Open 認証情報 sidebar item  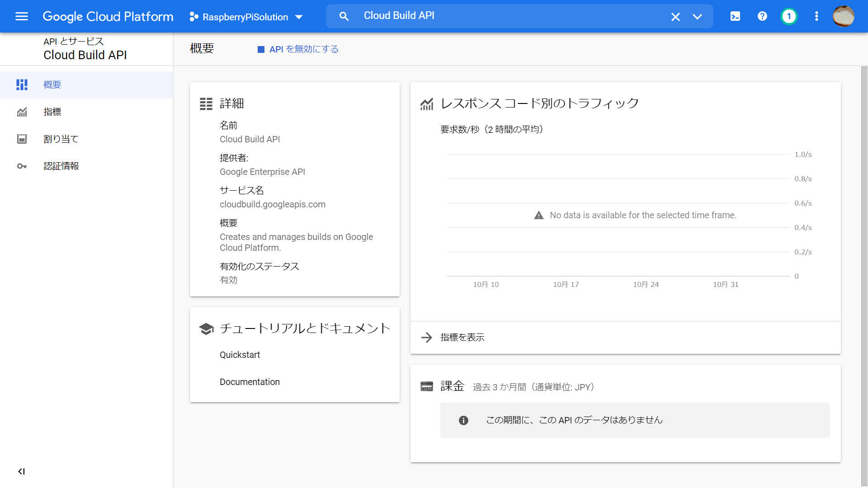[x=61, y=166]
